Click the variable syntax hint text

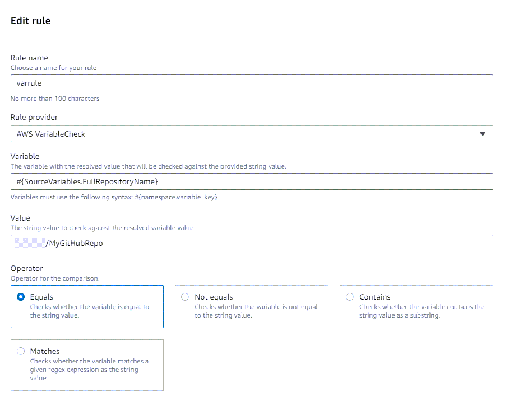click(114, 197)
